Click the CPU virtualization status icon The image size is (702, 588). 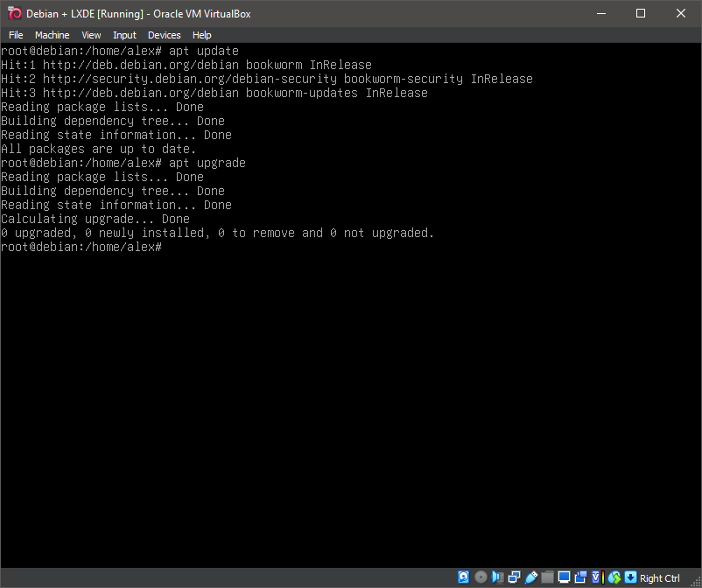[x=597, y=577]
